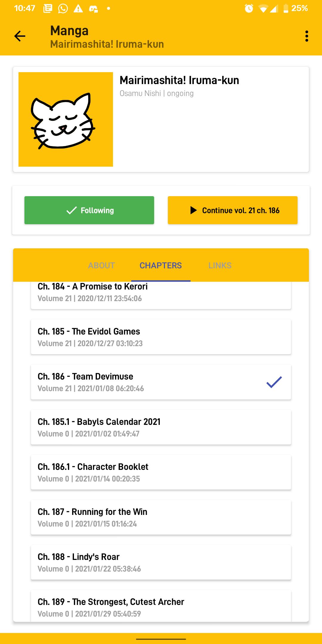This screenshot has height=644, width=322.
Task: Tap the Wi-Fi signal status icon
Action: [x=263, y=9]
